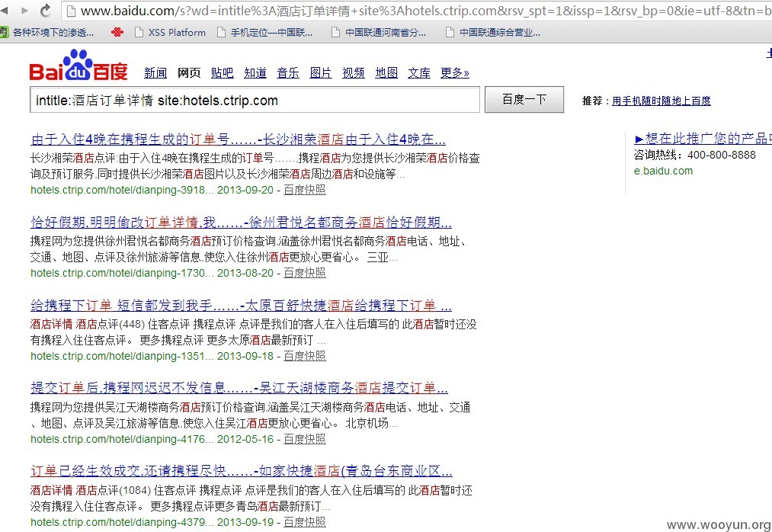Open result about 长沙湘荣酒店 order number
The width and height of the screenshot is (772, 532).
coord(239,139)
